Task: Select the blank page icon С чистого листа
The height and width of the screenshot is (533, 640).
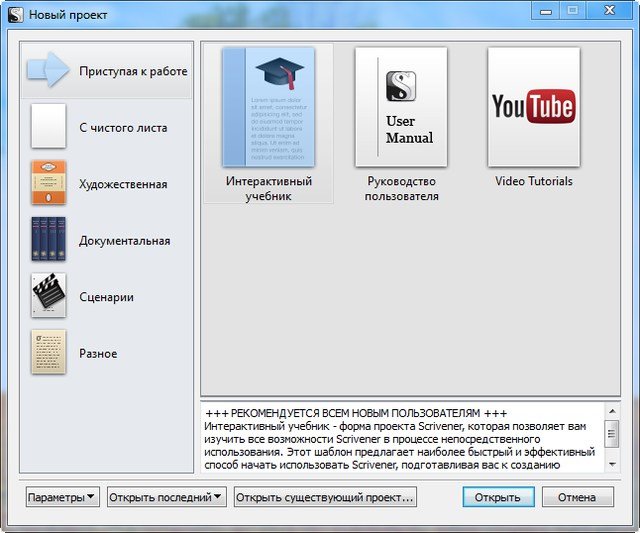Action: click(x=48, y=127)
